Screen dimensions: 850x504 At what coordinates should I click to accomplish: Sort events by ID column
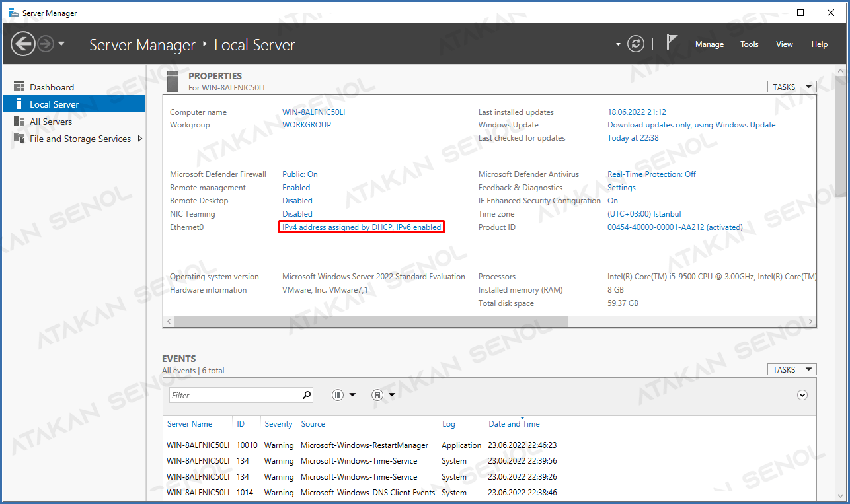[x=241, y=424]
